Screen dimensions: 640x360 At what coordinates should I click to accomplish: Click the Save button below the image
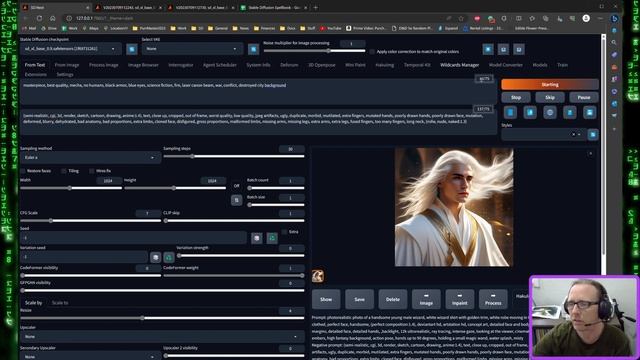coord(359,299)
